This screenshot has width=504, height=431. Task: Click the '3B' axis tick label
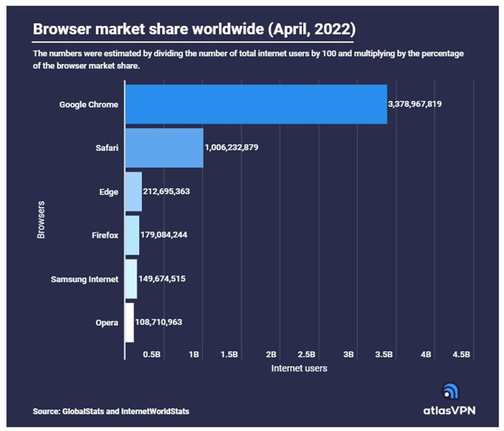click(x=349, y=355)
